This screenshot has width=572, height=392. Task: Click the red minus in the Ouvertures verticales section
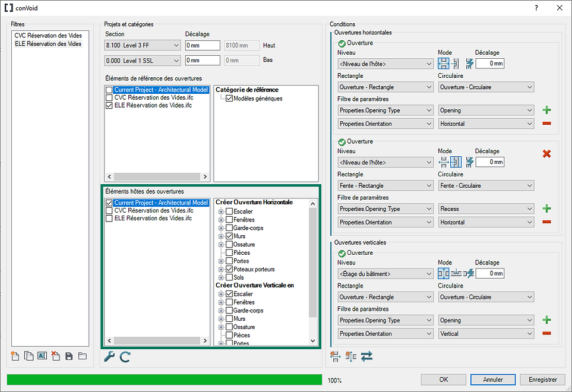tap(546, 333)
